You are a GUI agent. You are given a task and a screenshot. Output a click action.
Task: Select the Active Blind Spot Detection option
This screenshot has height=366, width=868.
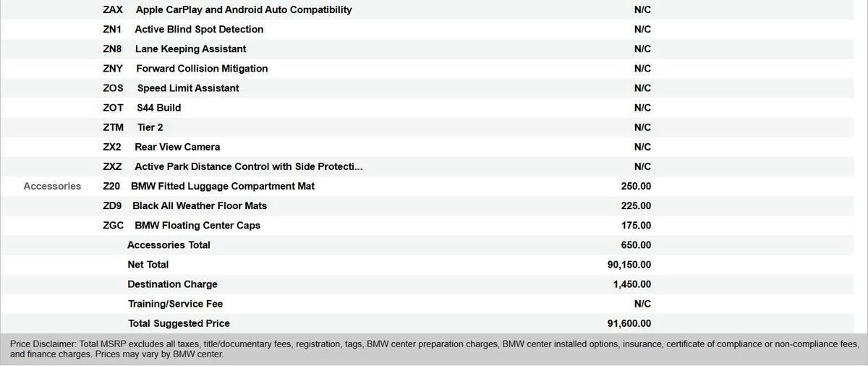coord(199,30)
